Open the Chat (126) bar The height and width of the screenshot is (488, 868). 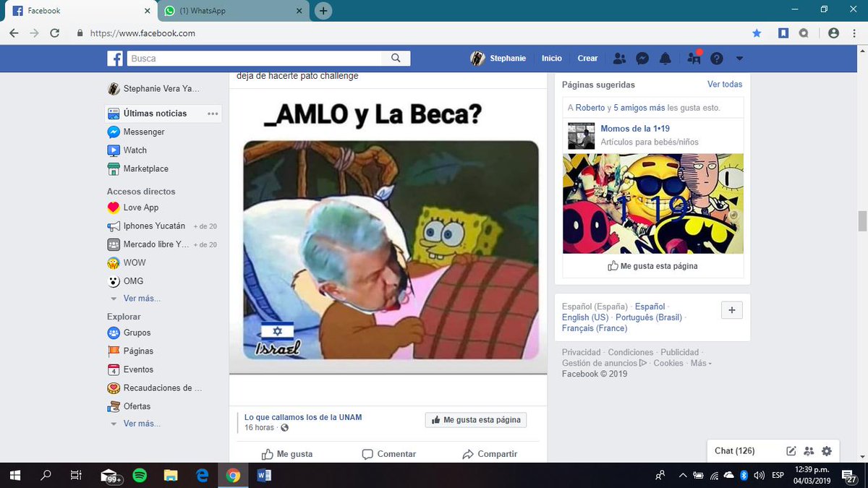(734, 451)
